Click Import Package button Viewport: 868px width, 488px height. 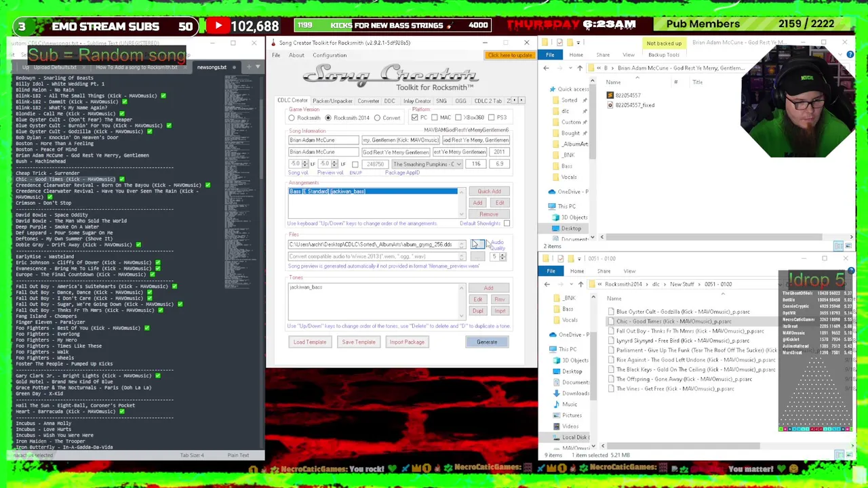(x=407, y=342)
